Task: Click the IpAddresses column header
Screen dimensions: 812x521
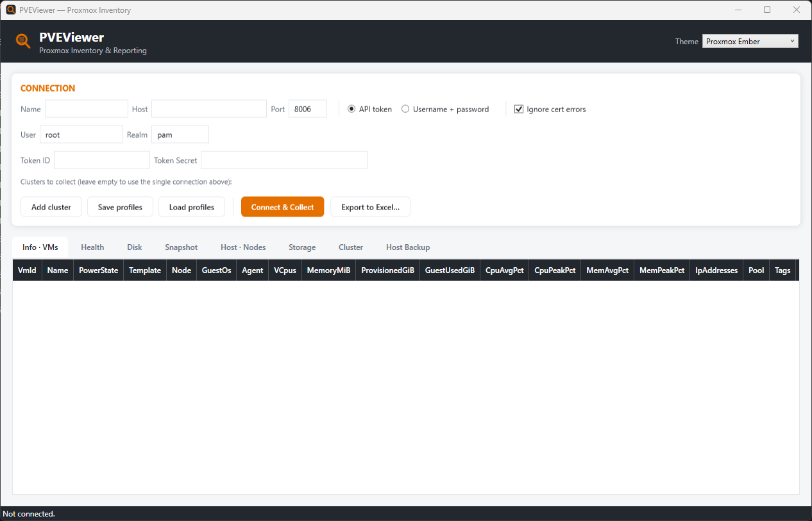Action: point(717,270)
